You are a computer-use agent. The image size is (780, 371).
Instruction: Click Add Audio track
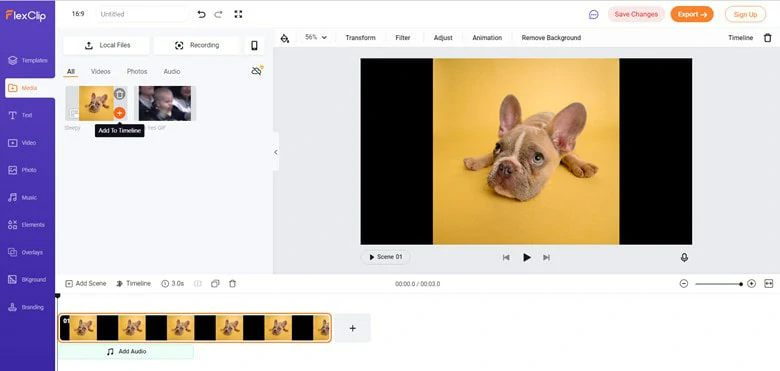pos(126,352)
